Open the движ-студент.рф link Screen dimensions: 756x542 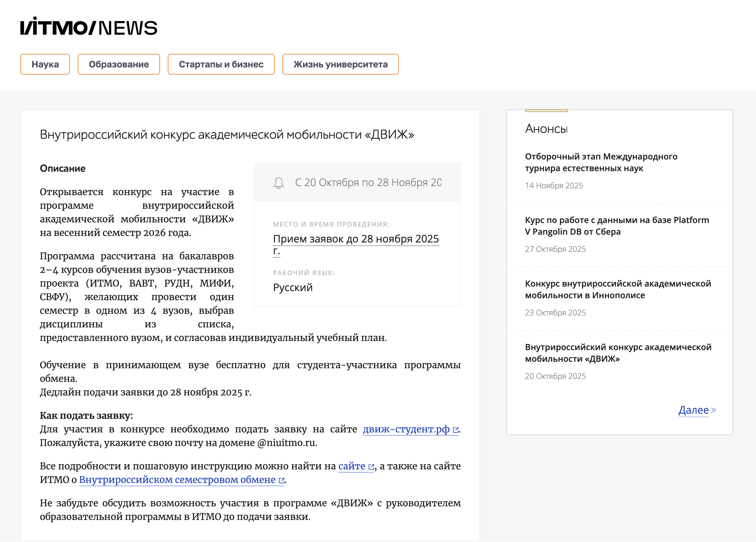click(406, 429)
